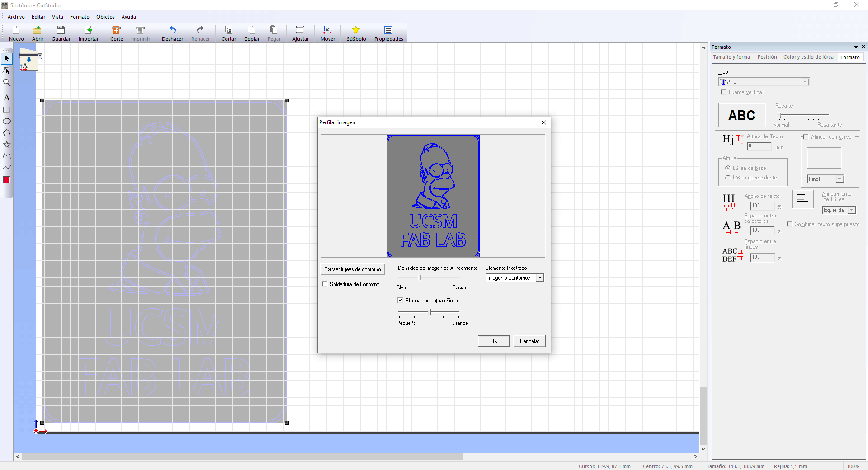Open the Vista menu
Image resolution: width=868 pixels, height=470 pixels.
click(x=57, y=17)
